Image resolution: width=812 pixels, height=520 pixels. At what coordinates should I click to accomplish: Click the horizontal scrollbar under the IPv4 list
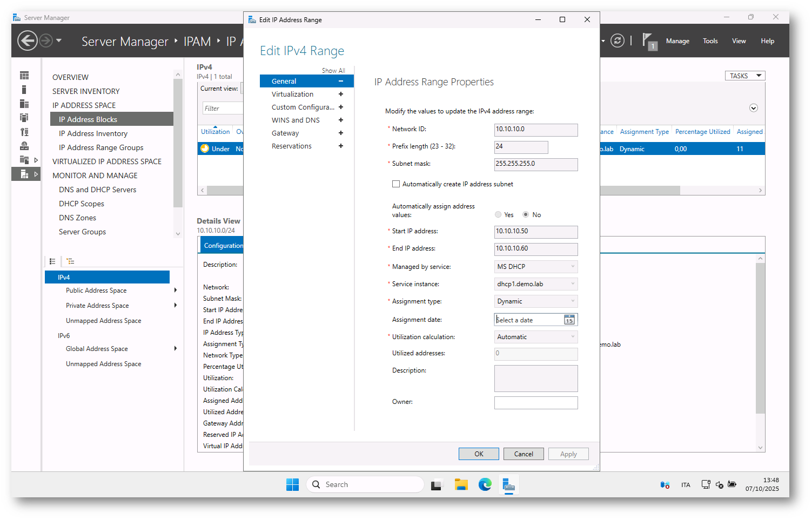637,191
